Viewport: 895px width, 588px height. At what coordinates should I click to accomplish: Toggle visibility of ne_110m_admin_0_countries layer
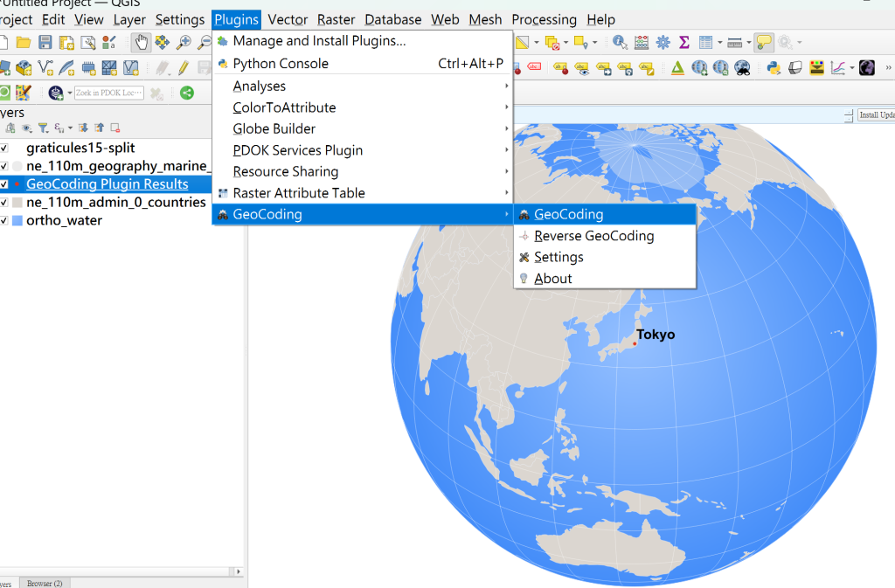coord(4,203)
